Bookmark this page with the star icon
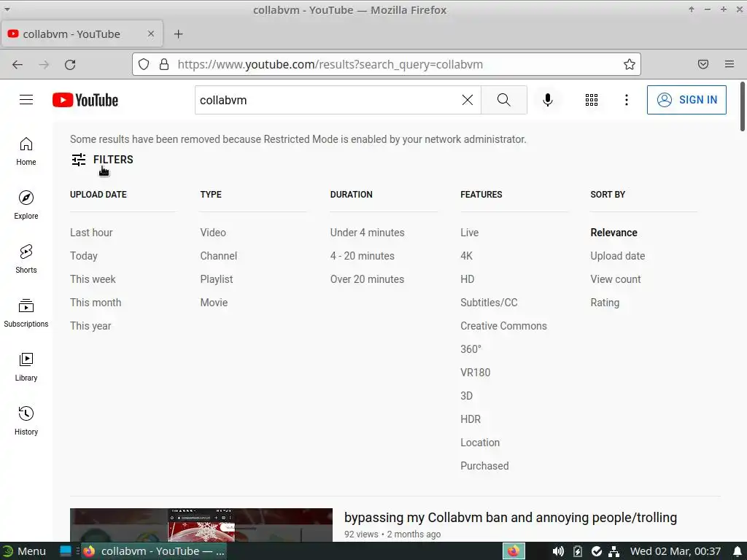The height and width of the screenshot is (560, 747). pos(630,64)
